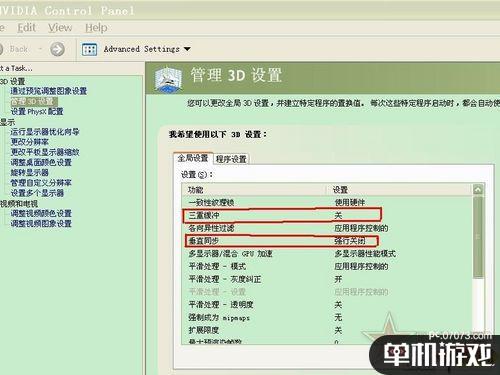Click the settings list scroll-up arrow
The height and width of the screenshot is (375, 500).
pos(478,190)
